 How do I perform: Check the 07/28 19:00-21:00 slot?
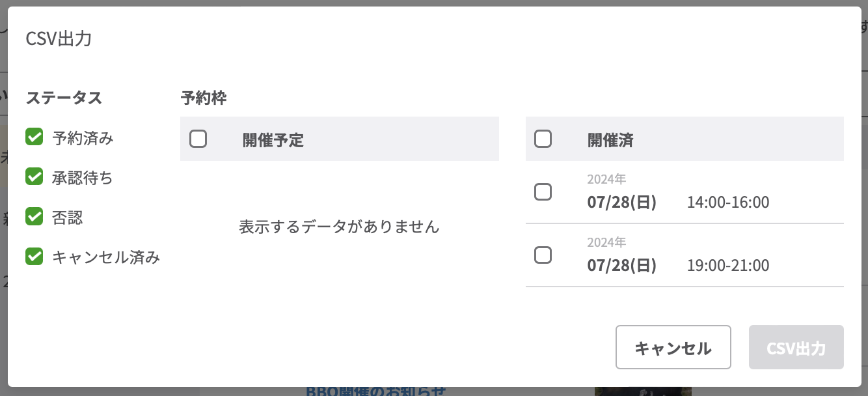[543, 255]
